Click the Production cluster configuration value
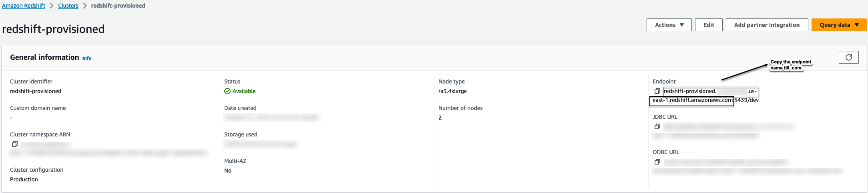Image resolution: width=868 pixels, height=193 pixels. click(24, 179)
